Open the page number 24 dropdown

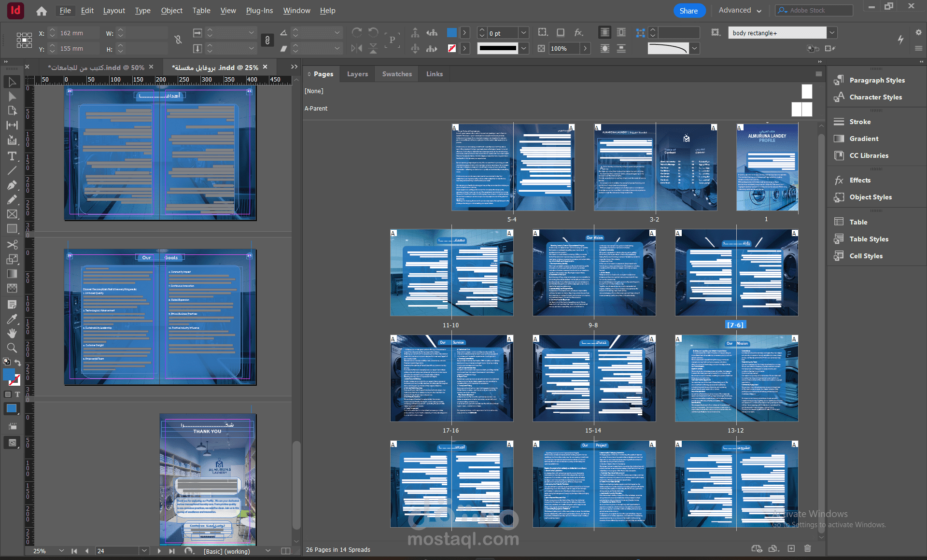pyautogui.click(x=144, y=551)
